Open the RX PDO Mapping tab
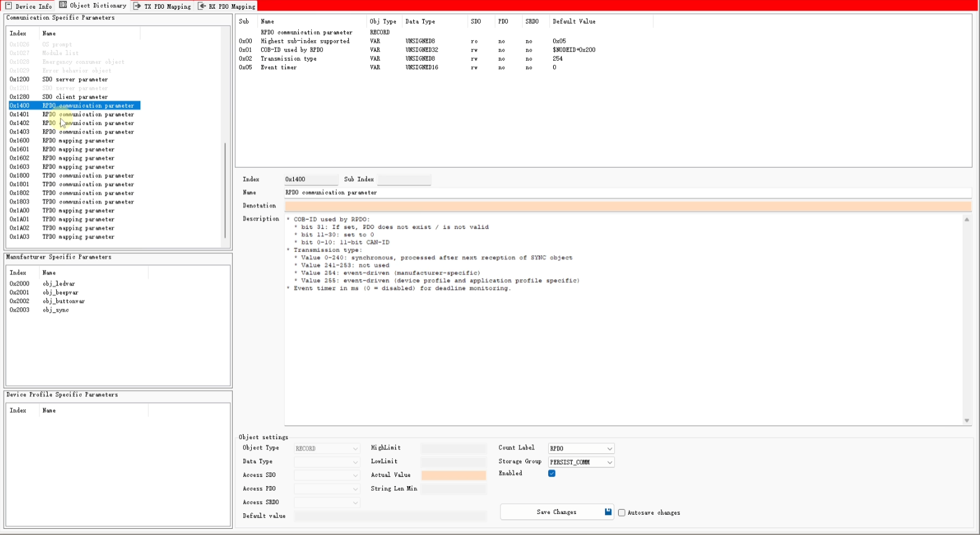 coord(226,6)
